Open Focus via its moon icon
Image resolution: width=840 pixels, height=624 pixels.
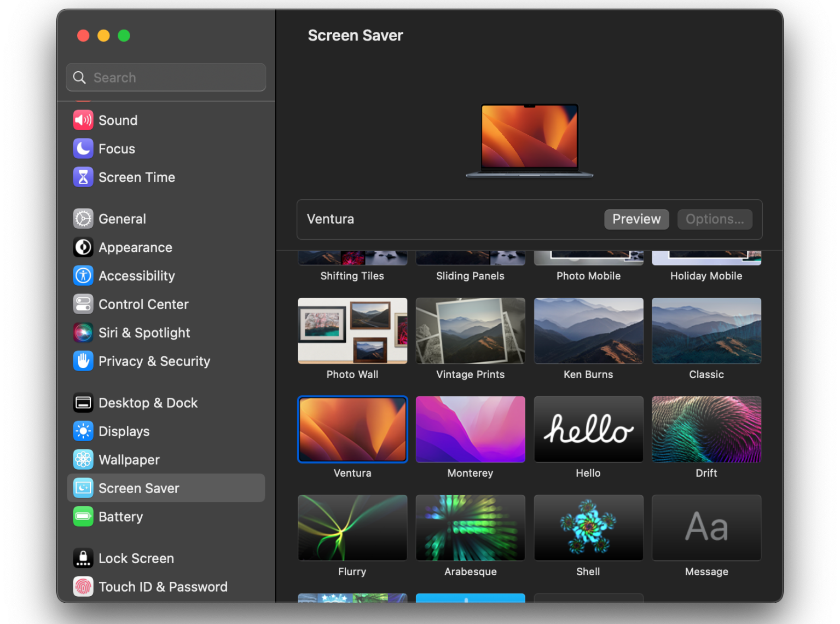click(83, 149)
